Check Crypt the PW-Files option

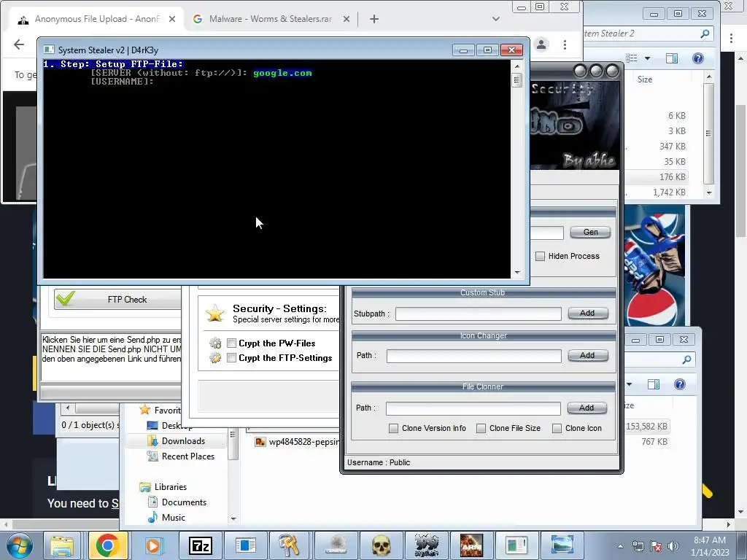231,343
